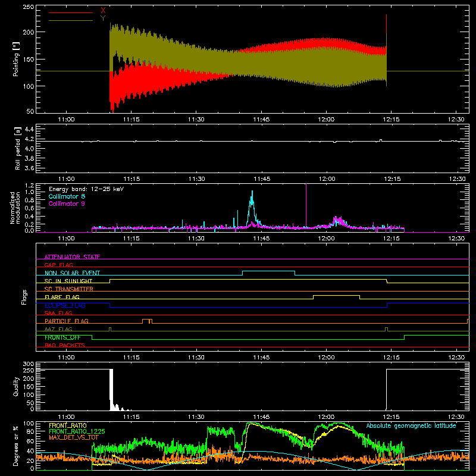
Task: Click the SC_TRANSMITTER flag label
Action: (69, 289)
